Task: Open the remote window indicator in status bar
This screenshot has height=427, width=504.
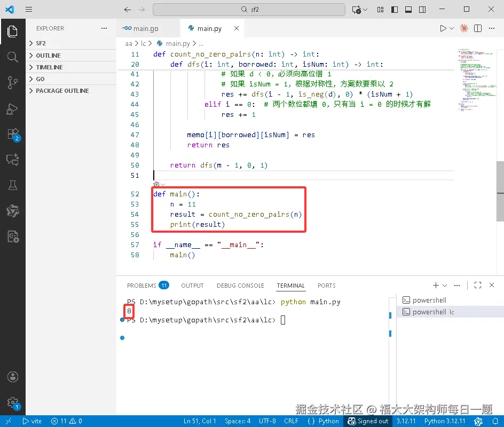Action: pyautogui.click(x=9, y=421)
